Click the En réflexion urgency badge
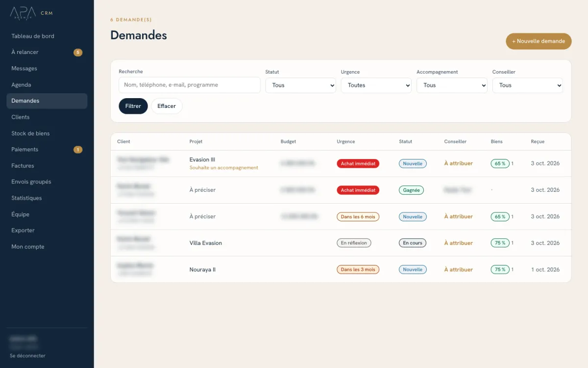The width and height of the screenshot is (588, 368). [x=354, y=243]
